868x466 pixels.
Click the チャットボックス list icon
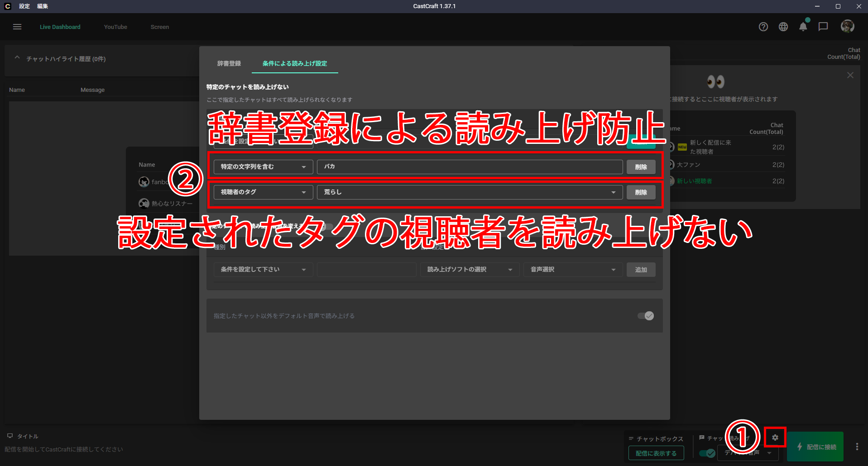tap(631, 438)
